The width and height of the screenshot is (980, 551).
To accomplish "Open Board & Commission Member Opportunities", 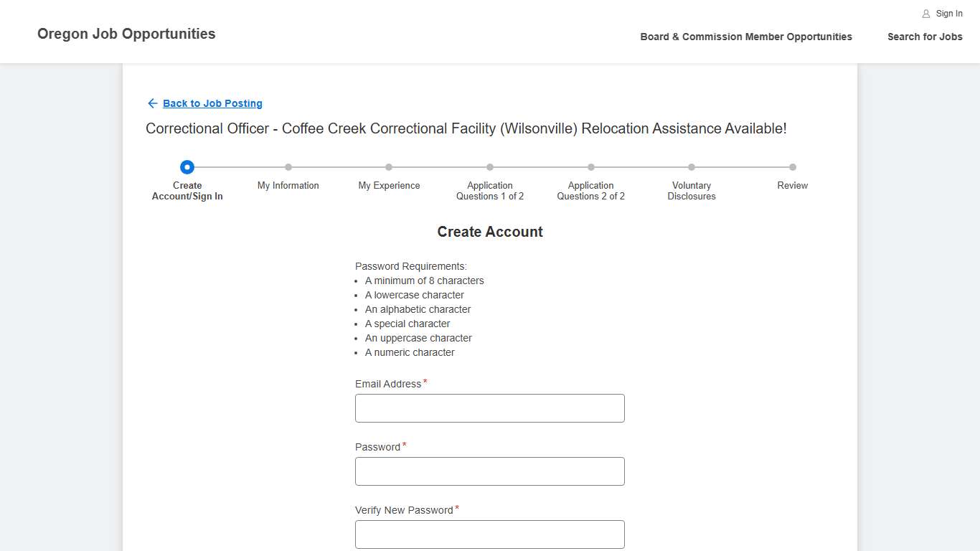I will point(746,37).
